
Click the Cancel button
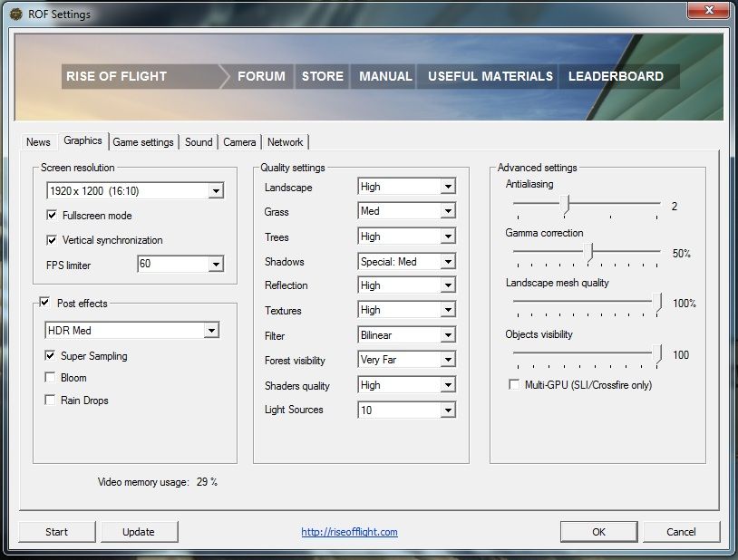pyautogui.click(x=681, y=532)
